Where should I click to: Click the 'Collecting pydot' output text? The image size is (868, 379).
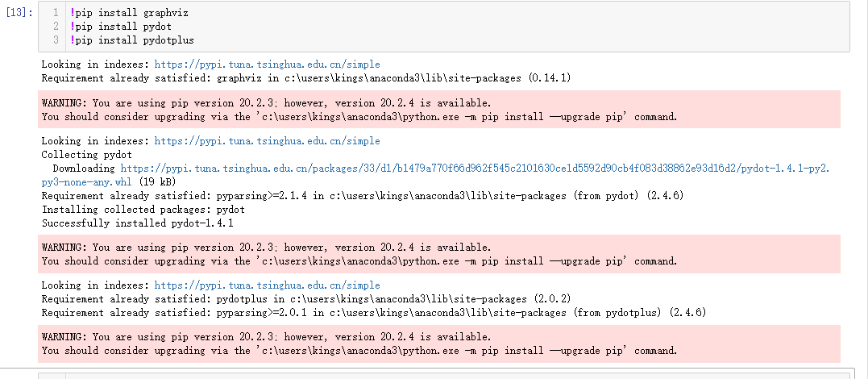click(87, 155)
